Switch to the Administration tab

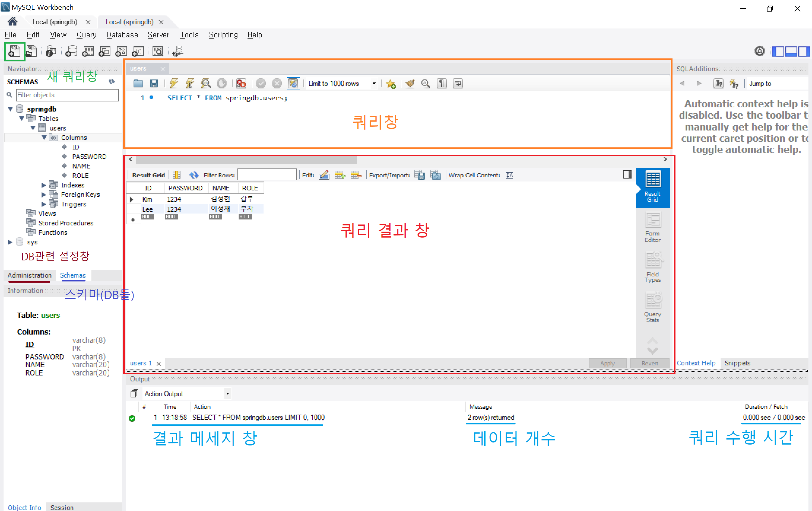point(29,275)
